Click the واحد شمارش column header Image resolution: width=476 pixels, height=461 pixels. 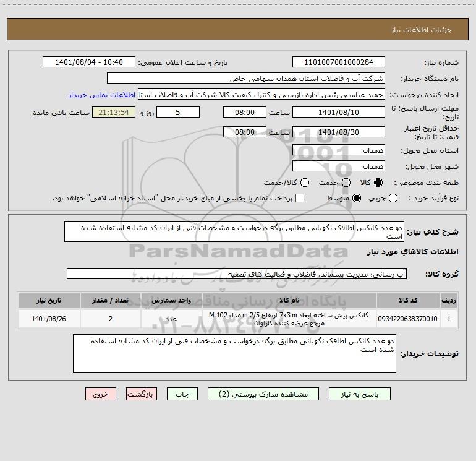pos(171,301)
